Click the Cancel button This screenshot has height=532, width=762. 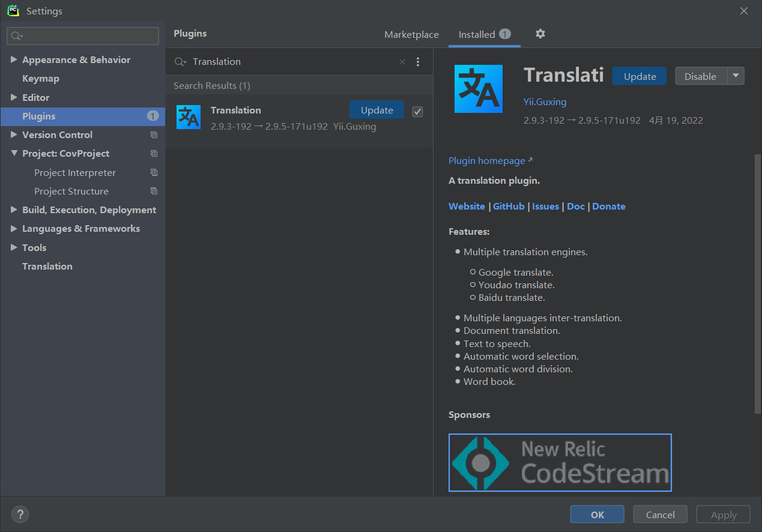661,515
